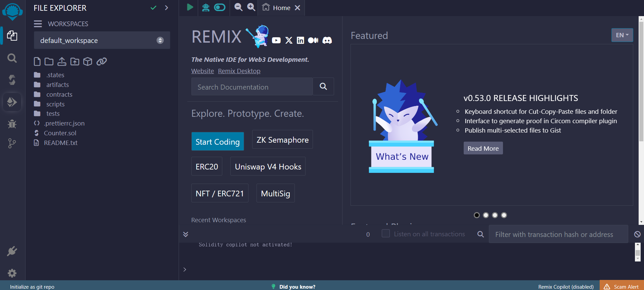
Task: Open the Plugin Manager plug icon
Action: (12, 251)
